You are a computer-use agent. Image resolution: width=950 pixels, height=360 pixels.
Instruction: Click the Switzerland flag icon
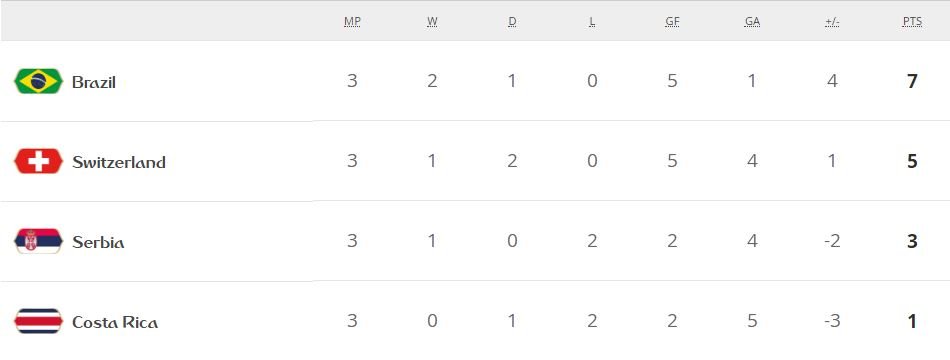click(38, 161)
